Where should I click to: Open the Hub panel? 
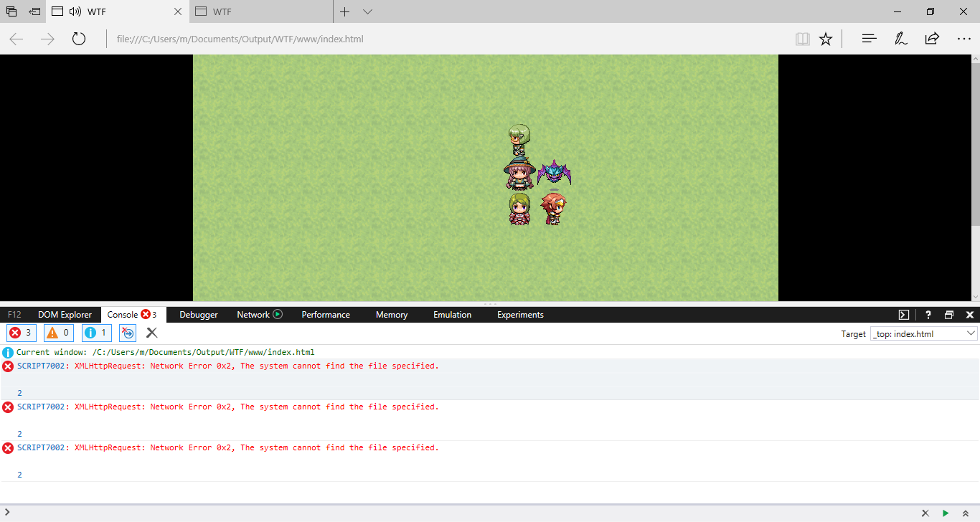pyautogui.click(x=870, y=39)
